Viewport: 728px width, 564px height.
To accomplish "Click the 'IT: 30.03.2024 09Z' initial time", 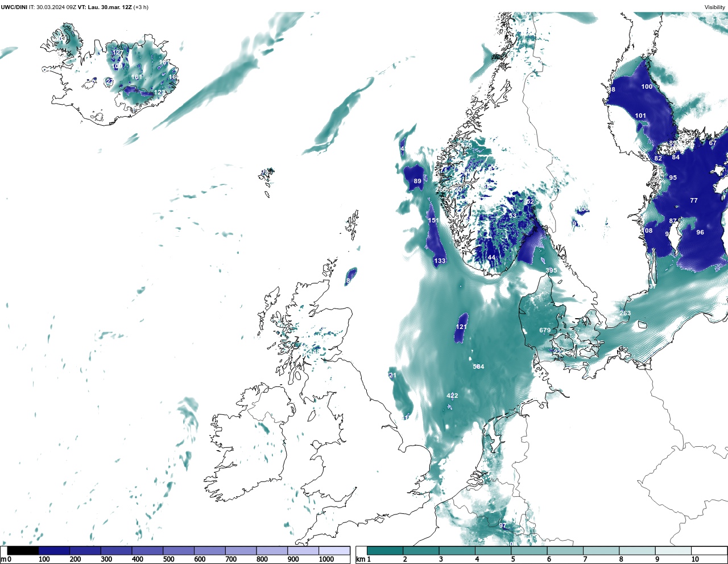I will click(x=53, y=7).
